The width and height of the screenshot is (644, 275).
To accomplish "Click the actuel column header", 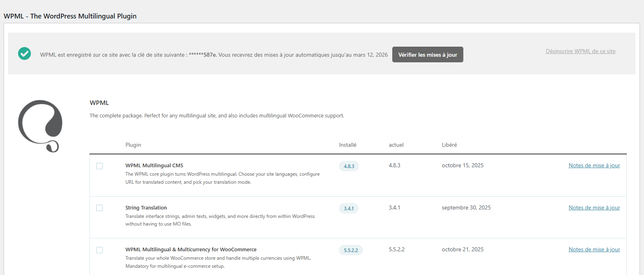I will click(396, 145).
